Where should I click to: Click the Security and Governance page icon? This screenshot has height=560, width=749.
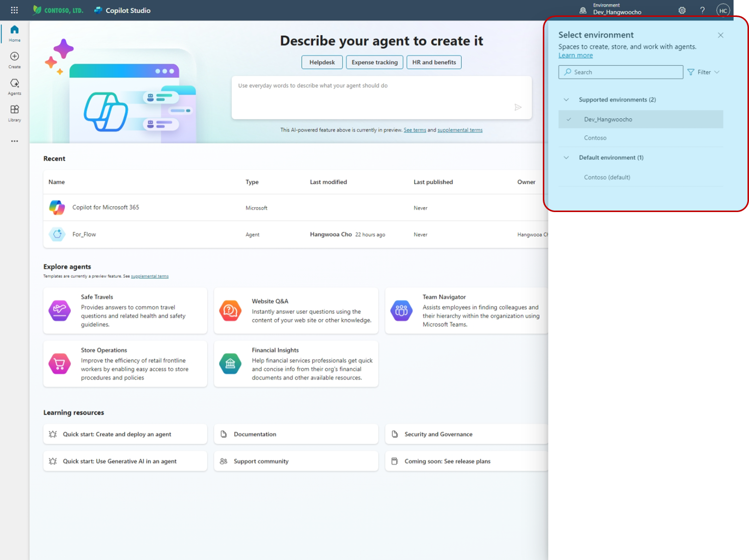(394, 434)
